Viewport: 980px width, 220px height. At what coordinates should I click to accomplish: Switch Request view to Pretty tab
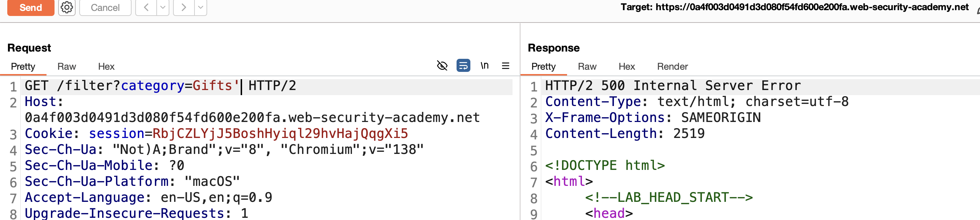point(23,66)
